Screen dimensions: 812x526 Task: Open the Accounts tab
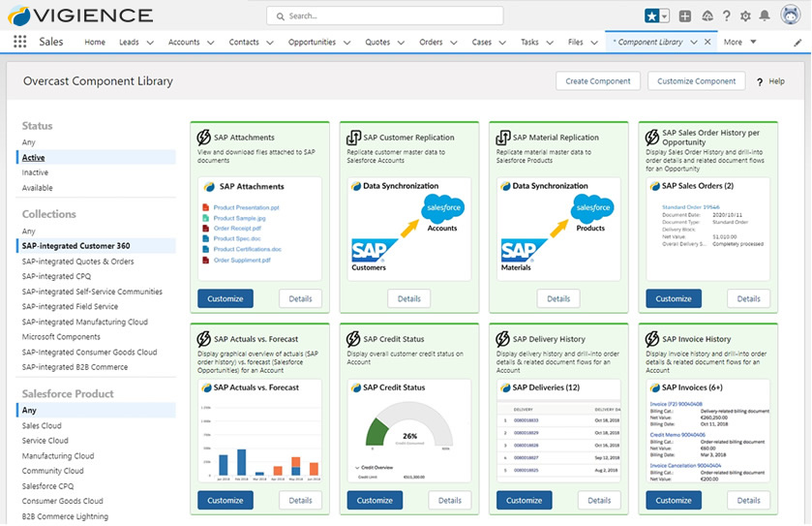tap(184, 42)
